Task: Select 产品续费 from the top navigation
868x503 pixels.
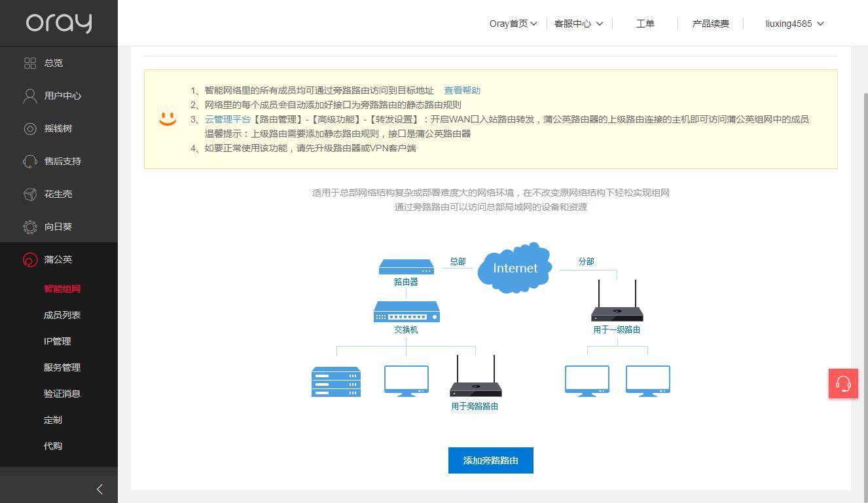Action: coord(711,24)
